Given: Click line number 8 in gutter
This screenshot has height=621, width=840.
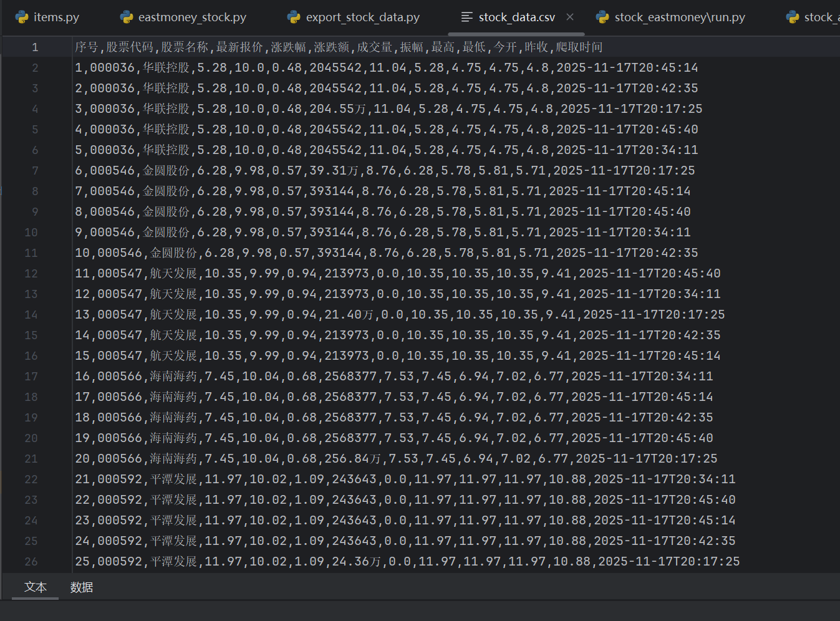Looking at the screenshot, I should pyautogui.click(x=35, y=191).
